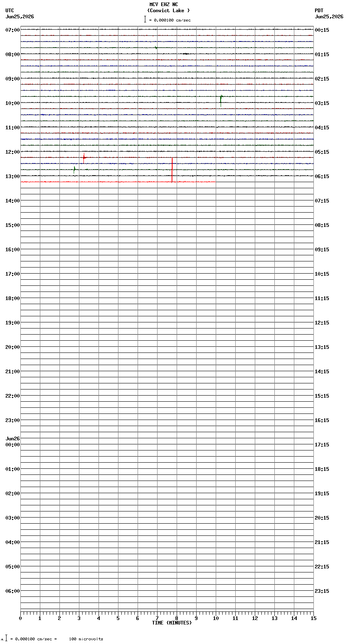The width and height of the screenshot is (346, 644).
Task: Click the '06:15' PDT time label
Action: point(322,176)
